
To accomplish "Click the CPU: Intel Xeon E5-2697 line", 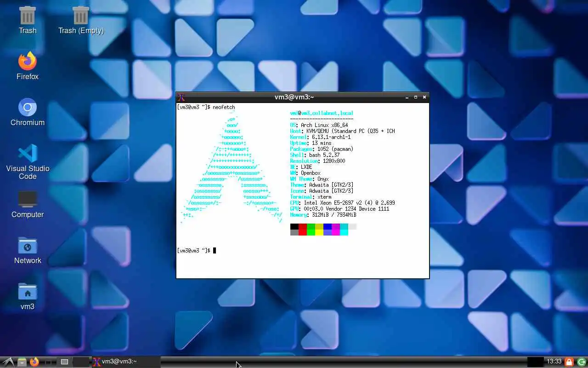I will click(x=342, y=203).
